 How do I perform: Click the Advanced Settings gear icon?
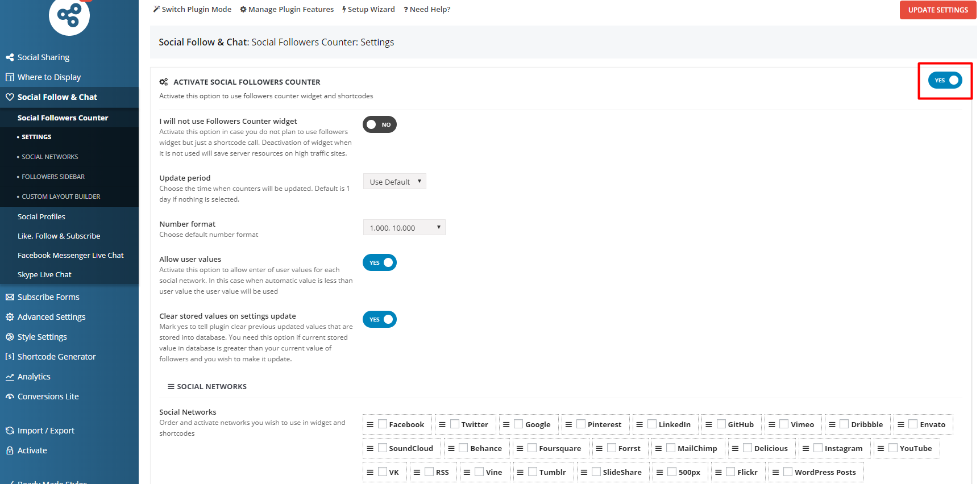10,317
